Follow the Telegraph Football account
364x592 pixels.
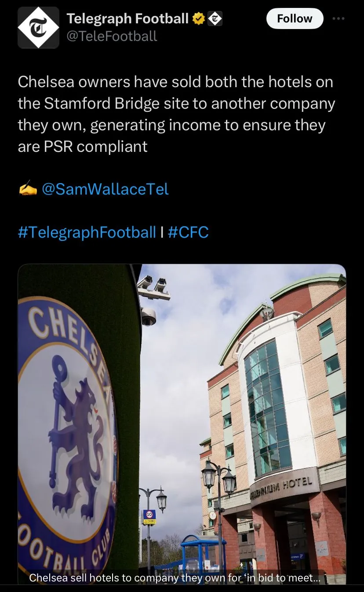pyautogui.click(x=295, y=18)
